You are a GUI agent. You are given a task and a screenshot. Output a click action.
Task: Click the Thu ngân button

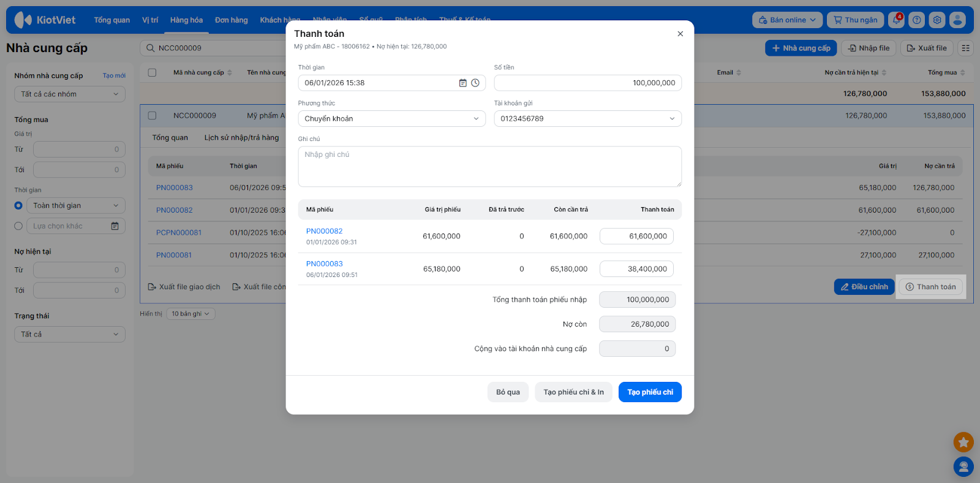coord(856,20)
